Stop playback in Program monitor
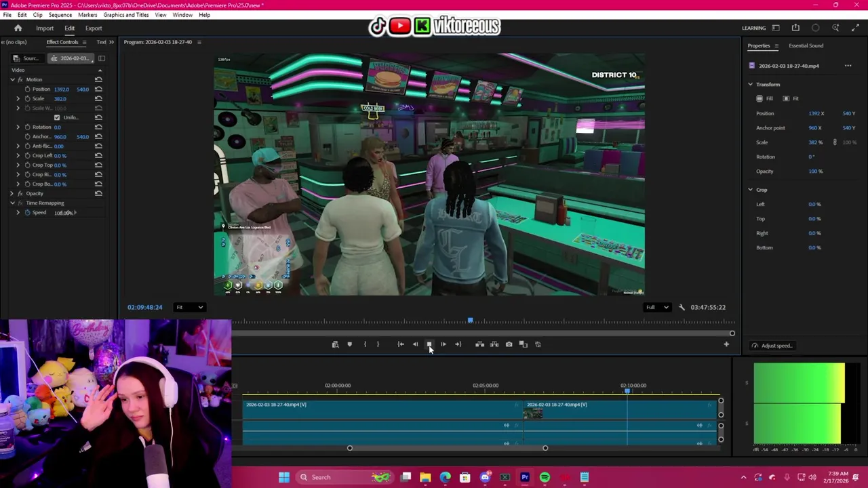This screenshot has width=868, height=488. [429, 344]
